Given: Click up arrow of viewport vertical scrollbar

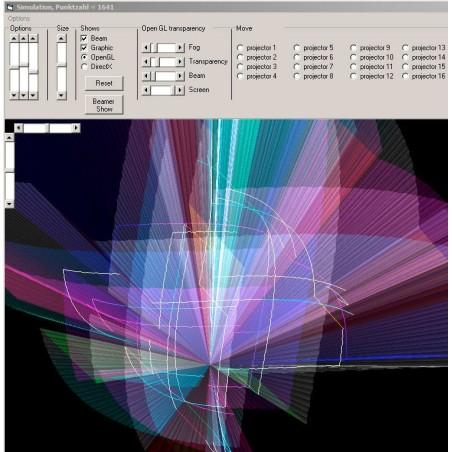Looking at the screenshot, I should point(9,137).
